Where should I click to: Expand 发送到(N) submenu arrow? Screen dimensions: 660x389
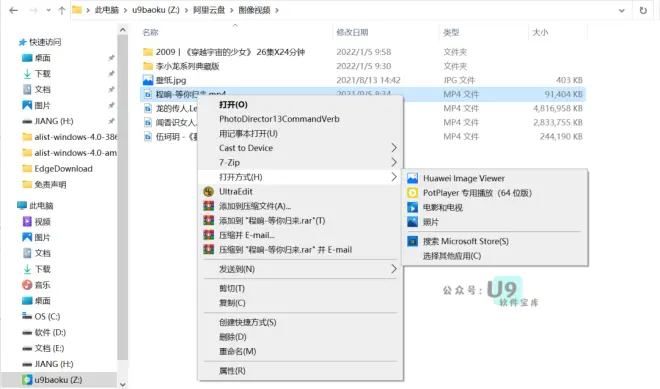394,269
